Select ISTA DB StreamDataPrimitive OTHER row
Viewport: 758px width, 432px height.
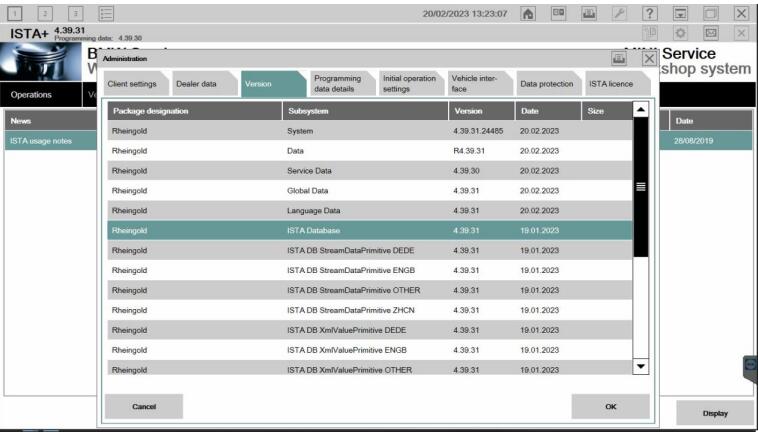tap(370, 290)
